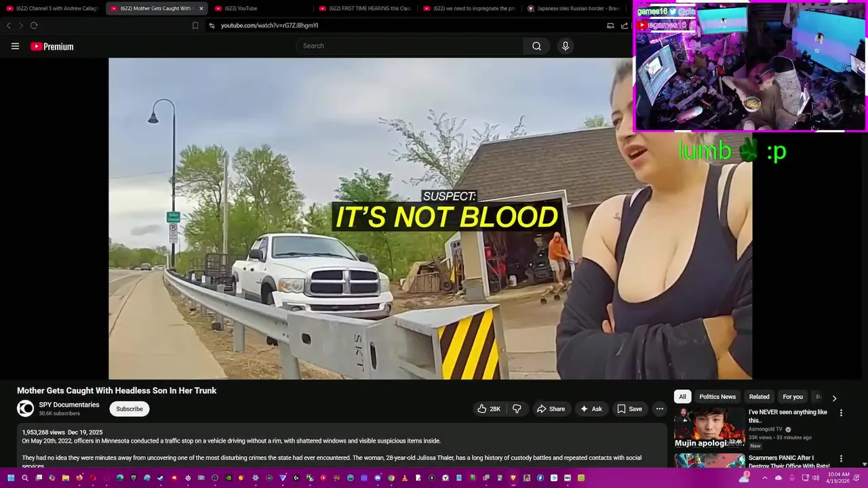Switch to 'we need to impregnate' tab
This screenshot has width=868, height=488.
[470, 8]
